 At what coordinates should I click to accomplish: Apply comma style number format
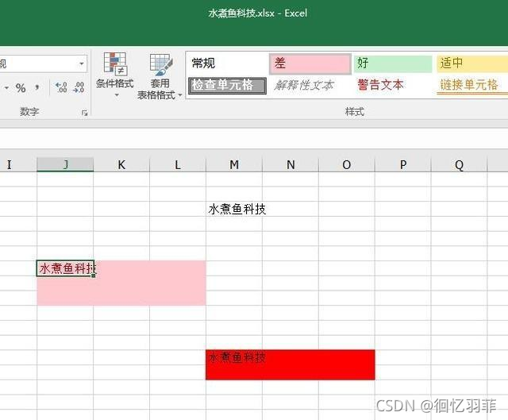(37, 87)
